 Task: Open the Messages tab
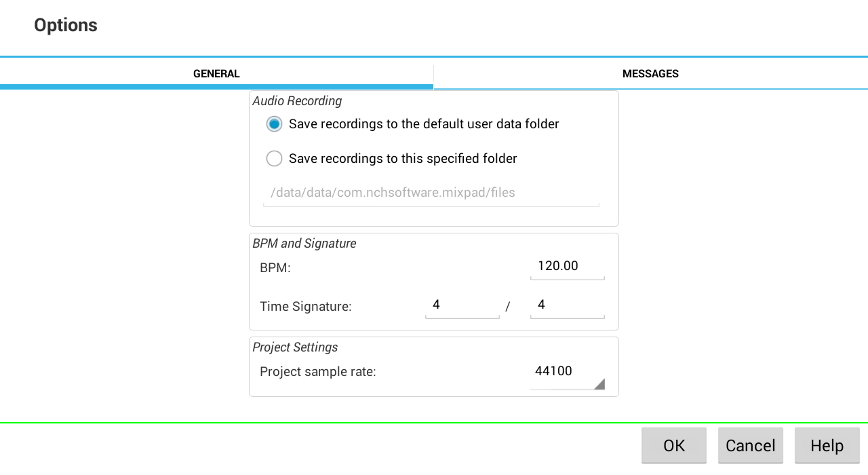pos(650,74)
